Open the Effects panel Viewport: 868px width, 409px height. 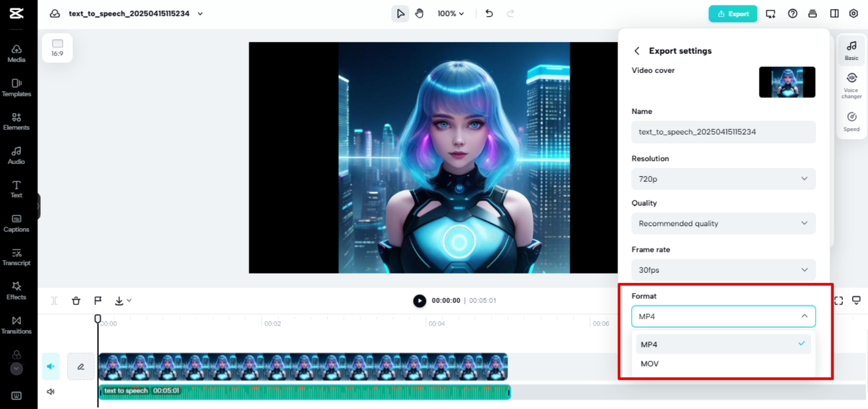(x=16, y=291)
